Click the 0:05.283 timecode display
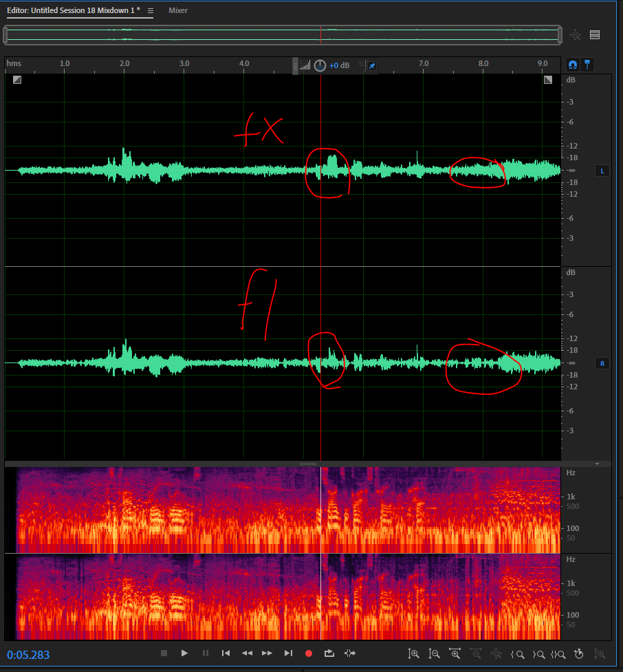Screen dimensions: 623x672 (28, 655)
